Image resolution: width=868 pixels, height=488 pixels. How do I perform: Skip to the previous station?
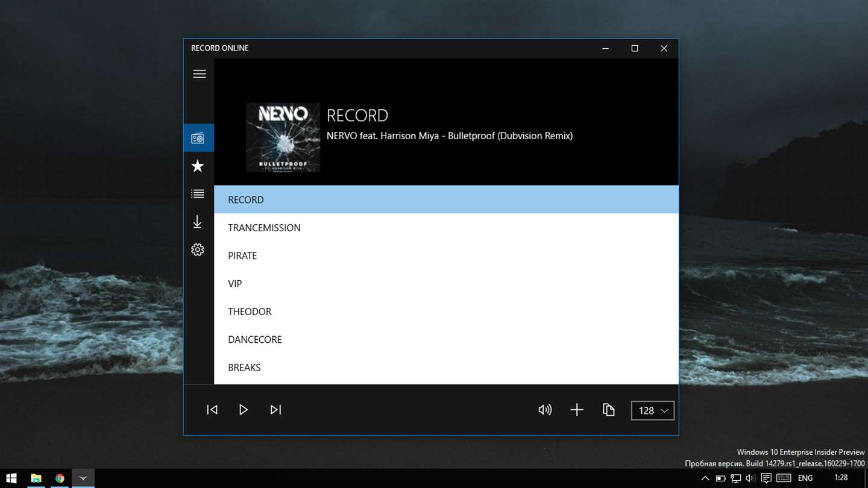tap(212, 410)
